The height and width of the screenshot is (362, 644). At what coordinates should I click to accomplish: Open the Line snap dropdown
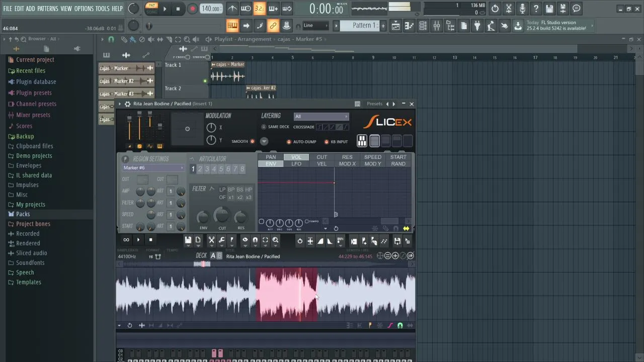click(315, 26)
